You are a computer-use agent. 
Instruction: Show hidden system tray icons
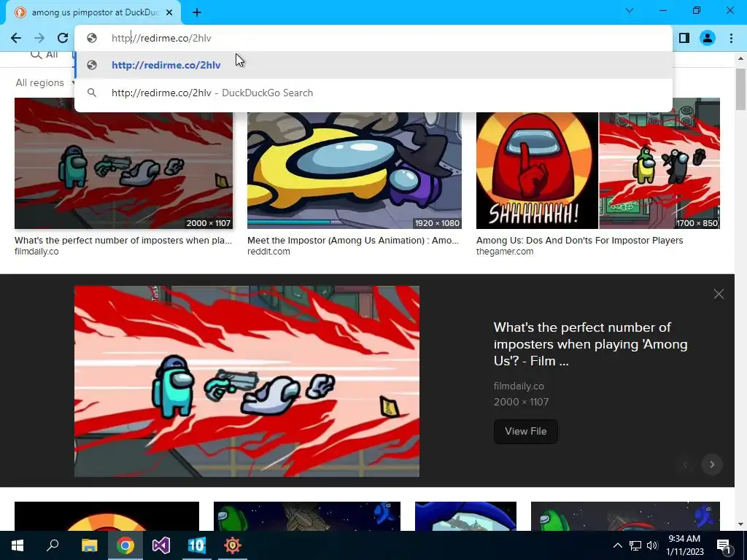617,545
